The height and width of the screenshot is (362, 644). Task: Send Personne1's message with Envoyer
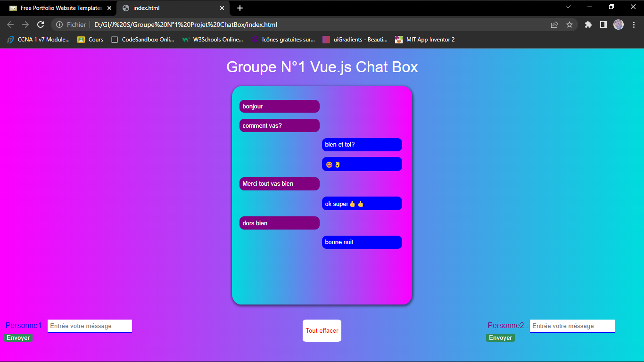[18, 338]
